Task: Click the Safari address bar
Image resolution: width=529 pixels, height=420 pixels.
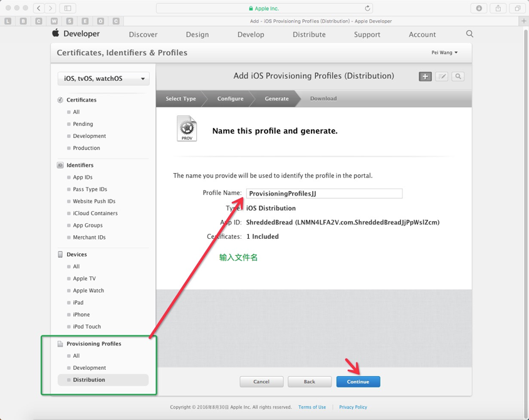Action: pyautogui.click(x=264, y=8)
